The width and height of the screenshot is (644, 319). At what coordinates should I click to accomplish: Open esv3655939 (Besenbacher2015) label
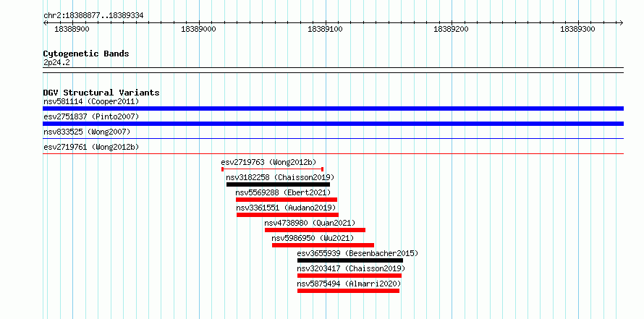[357, 253]
